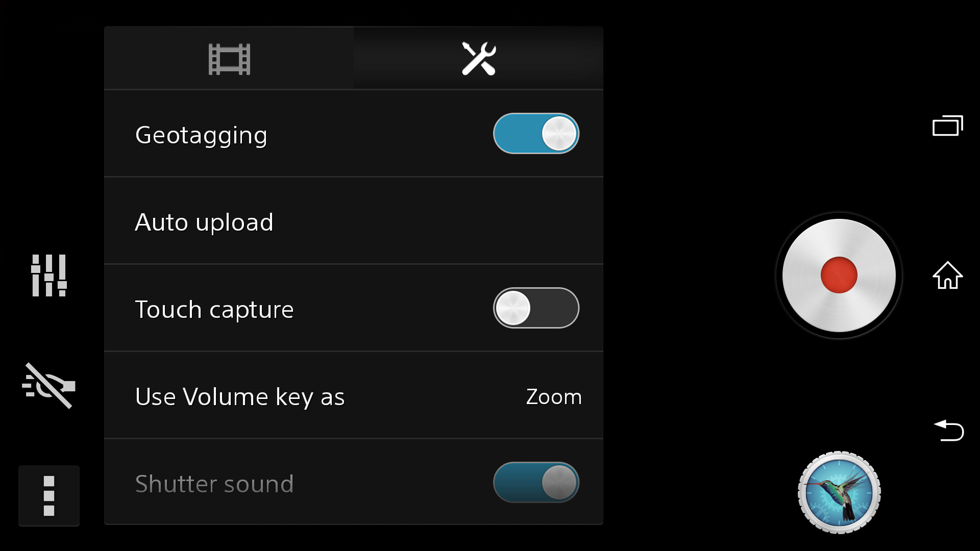Toggle the Shutter sound switch

click(536, 483)
